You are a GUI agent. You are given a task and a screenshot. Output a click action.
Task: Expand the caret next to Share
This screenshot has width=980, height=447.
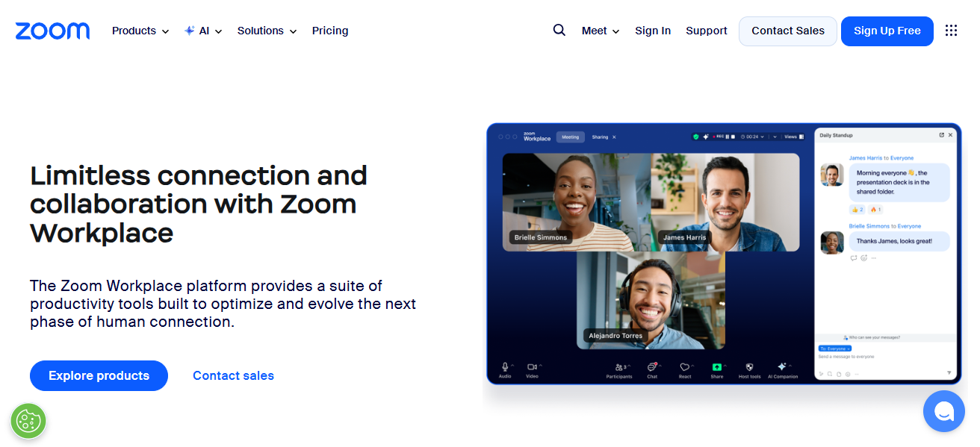click(x=725, y=365)
